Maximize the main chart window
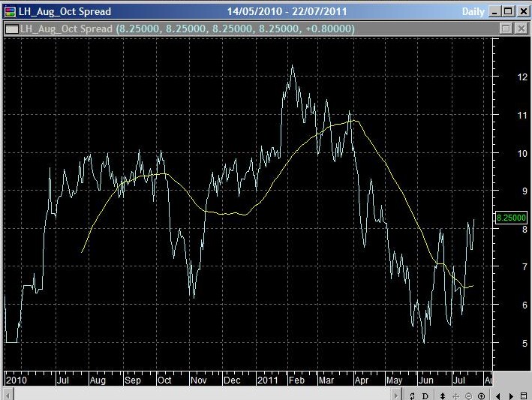Viewport: 532px width, 400px height. click(x=508, y=11)
